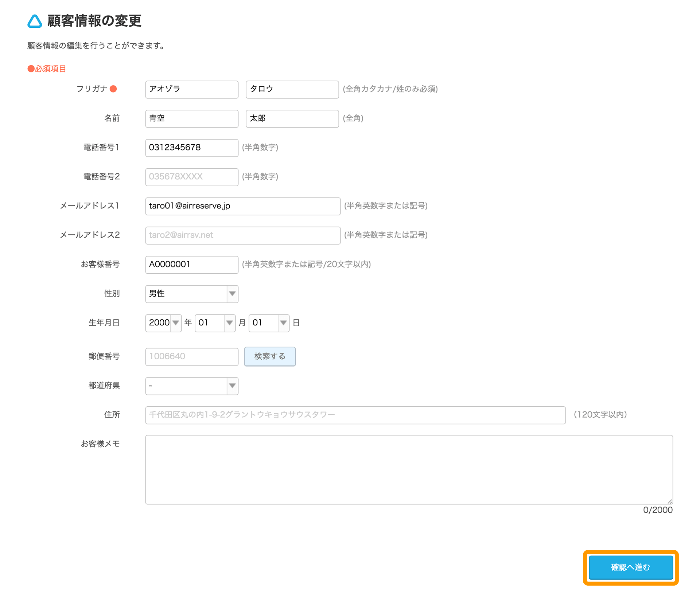Click the (120文字以内) hint text
This screenshot has width=700, height=594.
coord(600,415)
